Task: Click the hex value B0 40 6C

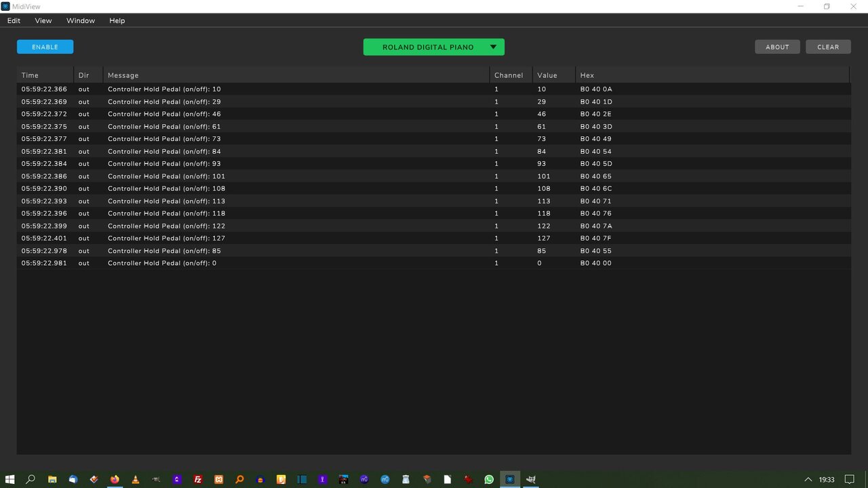Action: point(596,188)
